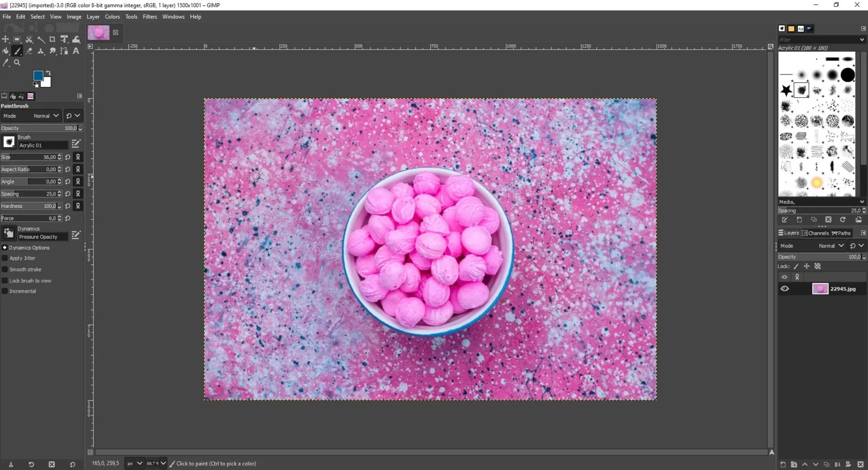
Task: Enable the Incremental checkbox
Action: tap(5, 291)
